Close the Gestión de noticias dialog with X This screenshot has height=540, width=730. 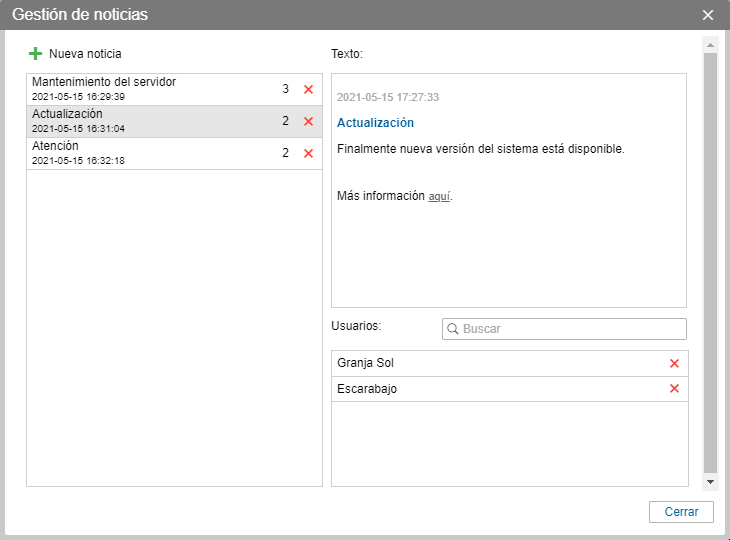[x=708, y=15]
